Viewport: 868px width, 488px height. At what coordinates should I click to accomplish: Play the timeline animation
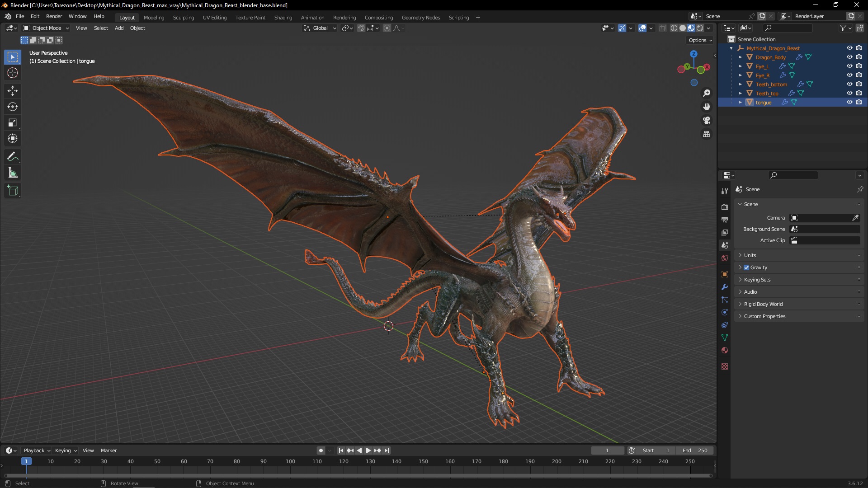(368, 450)
